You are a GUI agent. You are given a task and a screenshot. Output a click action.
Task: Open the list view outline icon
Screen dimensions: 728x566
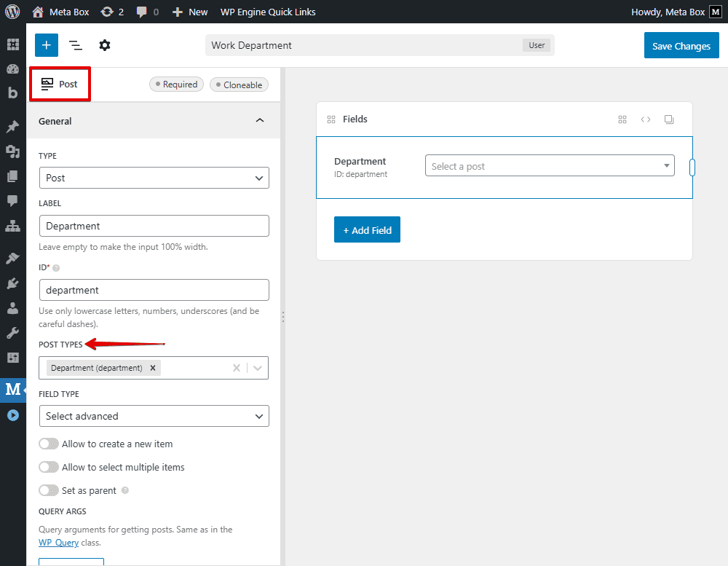click(x=76, y=45)
